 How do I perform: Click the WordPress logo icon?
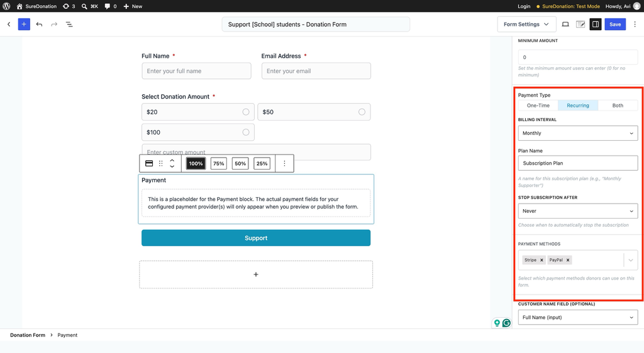point(6,6)
